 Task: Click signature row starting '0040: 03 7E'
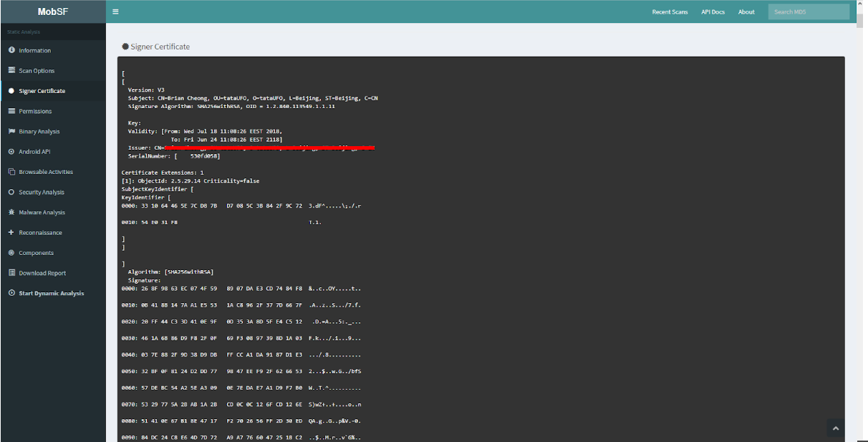(241, 354)
